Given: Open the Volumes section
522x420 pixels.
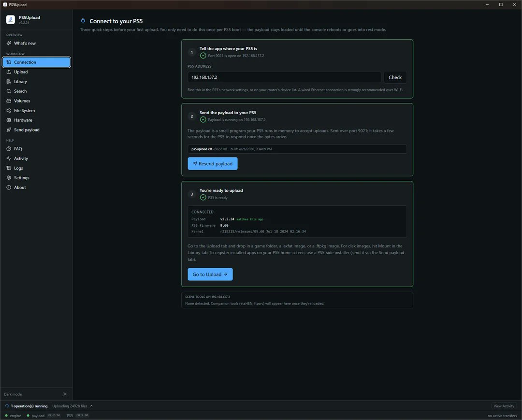Looking at the screenshot, I should click(x=36, y=101).
